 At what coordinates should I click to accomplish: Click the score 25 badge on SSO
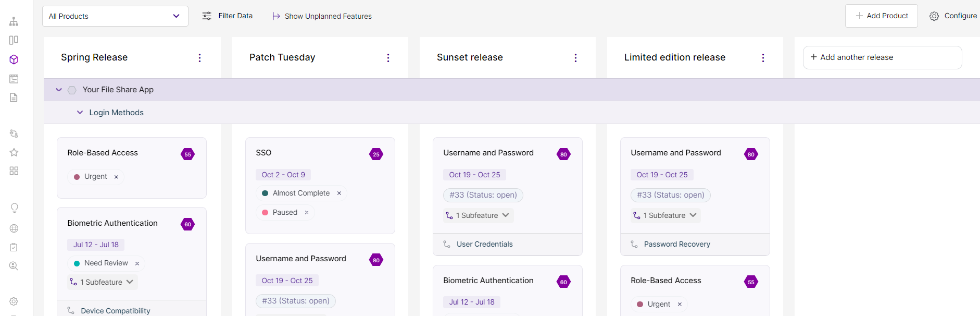376,154
